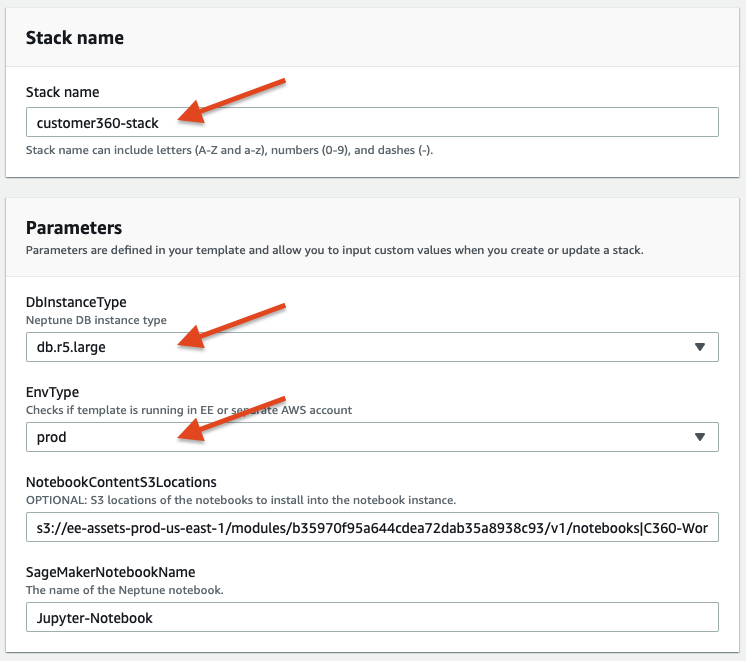The image size is (746, 661).
Task: Click the Parameters section heading
Action: 74,227
